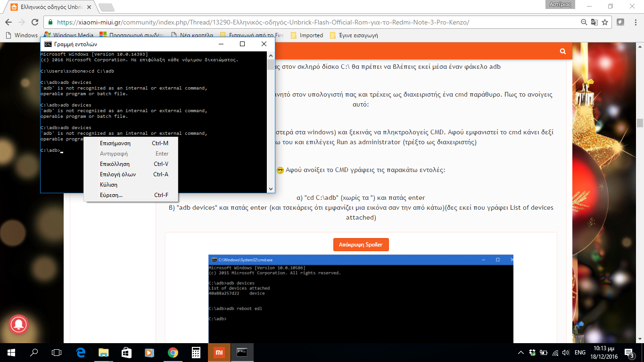The image size is (644, 362).
Task: Open the Dropbox tray icon
Action: pos(532,353)
